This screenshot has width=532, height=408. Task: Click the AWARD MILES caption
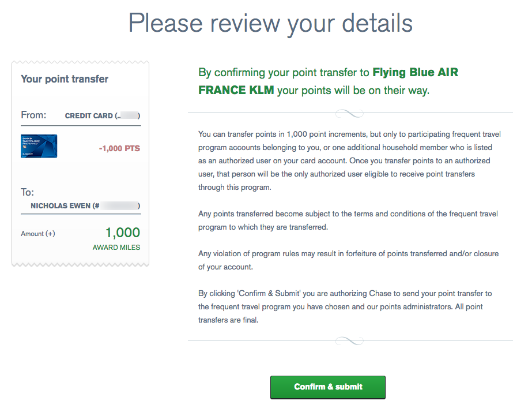point(116,248)
